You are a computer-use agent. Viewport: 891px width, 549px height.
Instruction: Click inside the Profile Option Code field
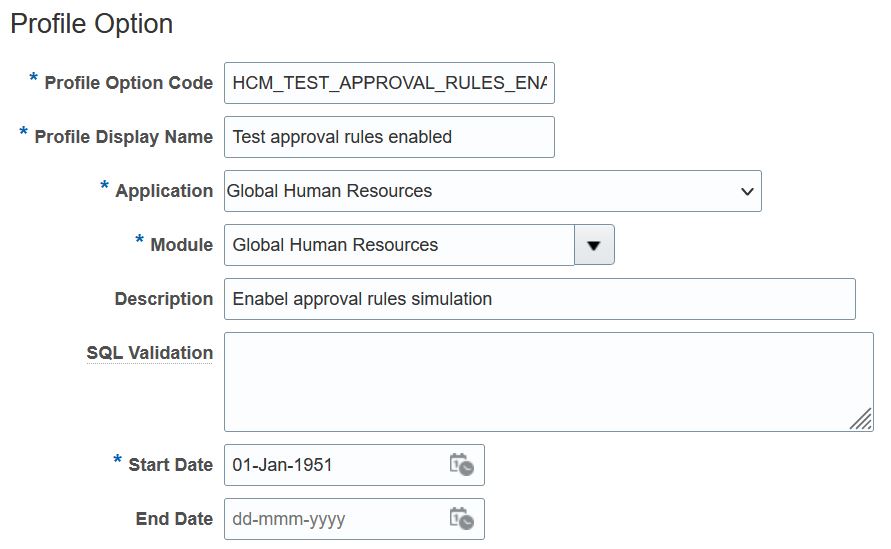389,83
